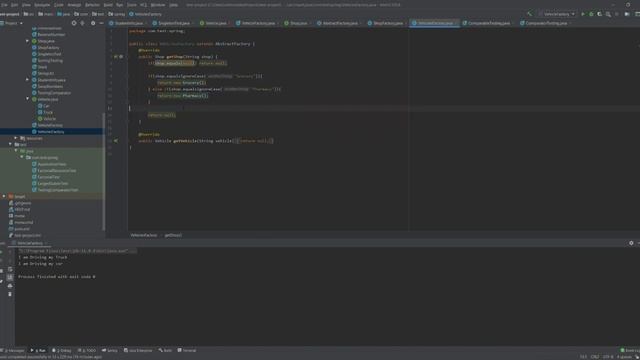Select the VehicleFactory run tab in Run panel

point(29,243)
